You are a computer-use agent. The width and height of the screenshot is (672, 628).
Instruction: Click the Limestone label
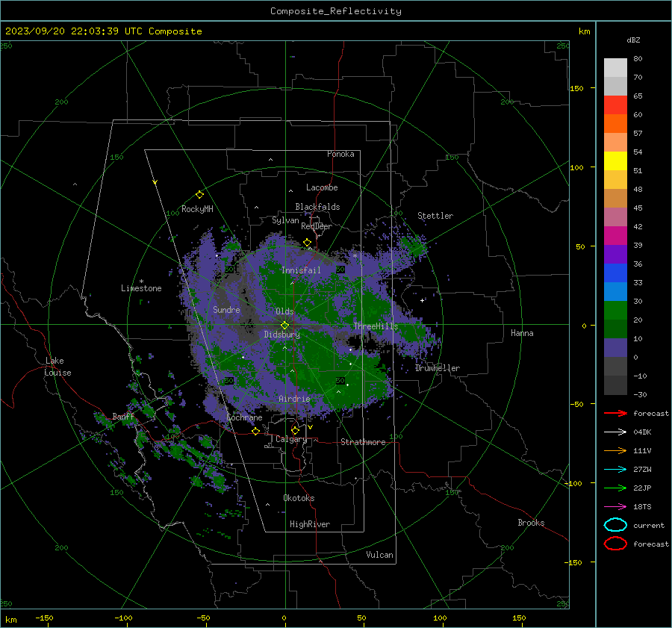(x=141, y=288)
